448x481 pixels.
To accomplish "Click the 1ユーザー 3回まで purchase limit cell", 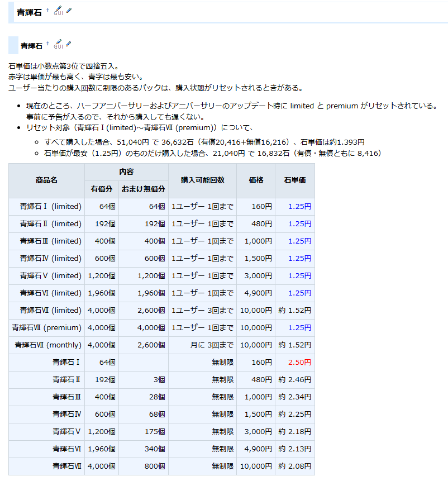I will tap(202, 311).
